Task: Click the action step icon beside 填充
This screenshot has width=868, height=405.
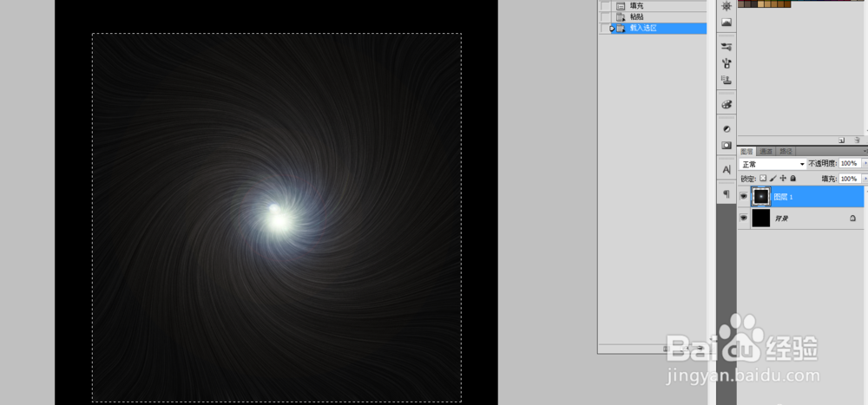Action: tap(621, 6)
